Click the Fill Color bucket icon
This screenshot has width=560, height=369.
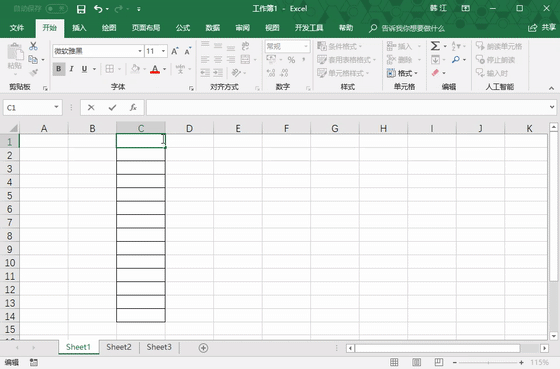click(x=135, y=69)
